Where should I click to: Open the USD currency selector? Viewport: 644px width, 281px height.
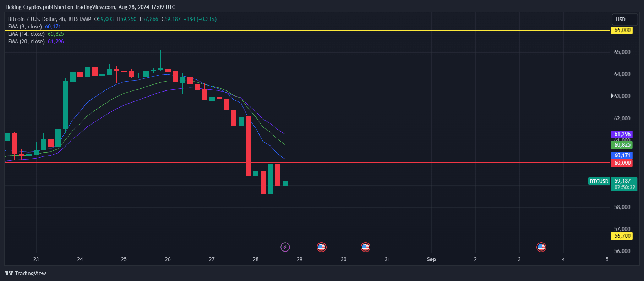(624, 20)
